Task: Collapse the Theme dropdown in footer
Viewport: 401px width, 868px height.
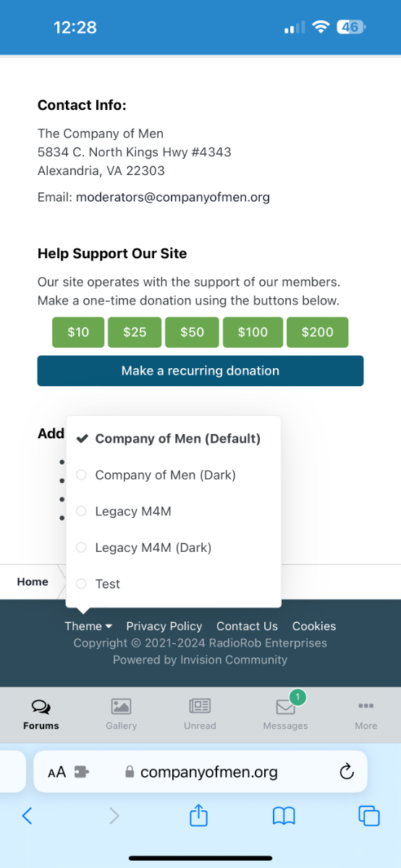Action: pyautogui.click(x=88, y=626)
